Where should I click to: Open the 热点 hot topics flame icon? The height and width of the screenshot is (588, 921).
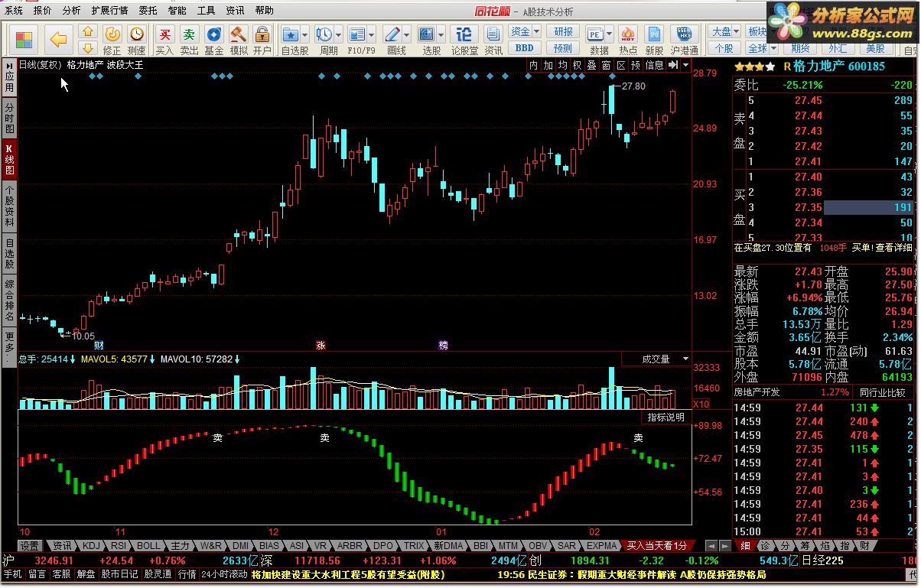pos(628,41)
